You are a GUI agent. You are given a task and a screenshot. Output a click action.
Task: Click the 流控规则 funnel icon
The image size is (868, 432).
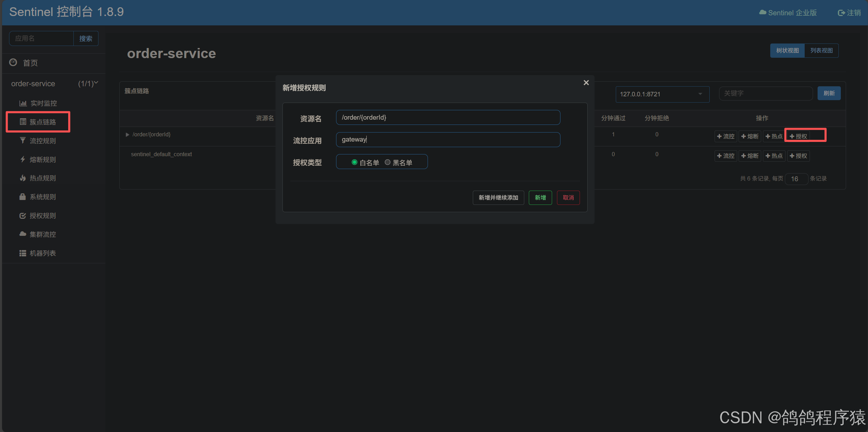pyautogui.click(x=23, y=141)
